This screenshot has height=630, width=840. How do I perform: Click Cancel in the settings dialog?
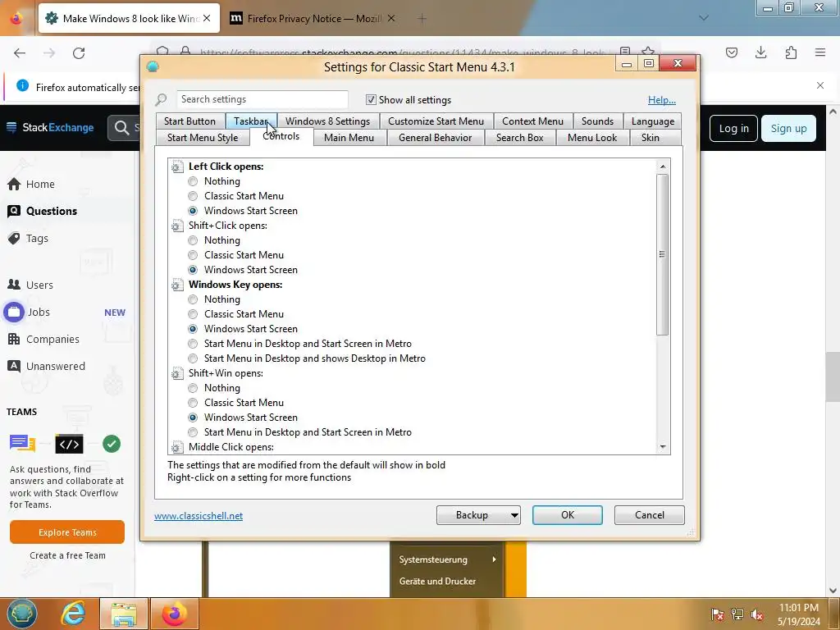[x=650, y=515]
